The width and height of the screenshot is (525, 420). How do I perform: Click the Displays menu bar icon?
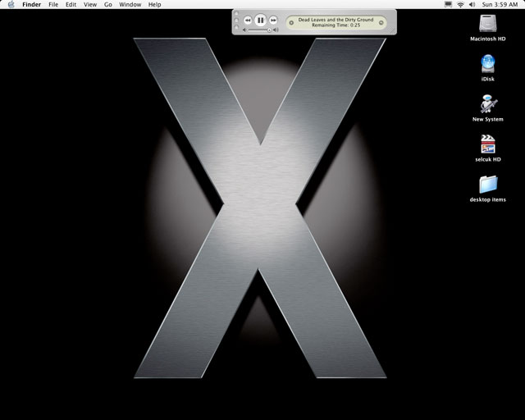(x=448, y=4)
